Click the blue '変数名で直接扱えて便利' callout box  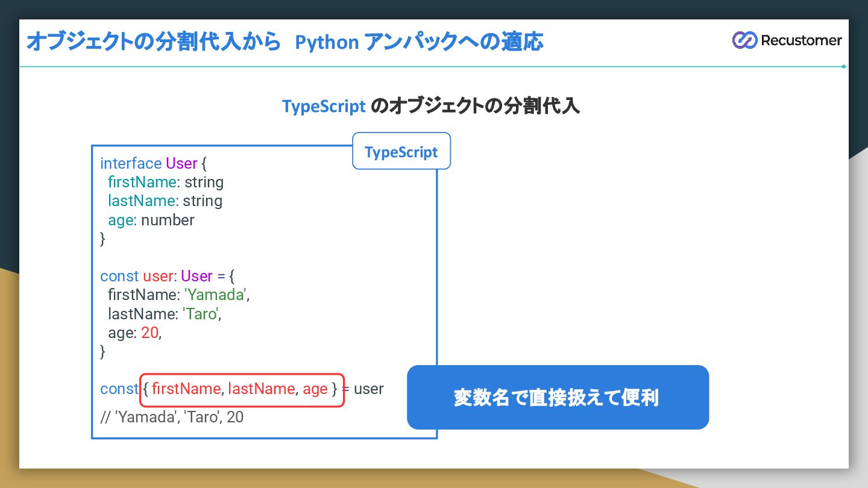558,398
